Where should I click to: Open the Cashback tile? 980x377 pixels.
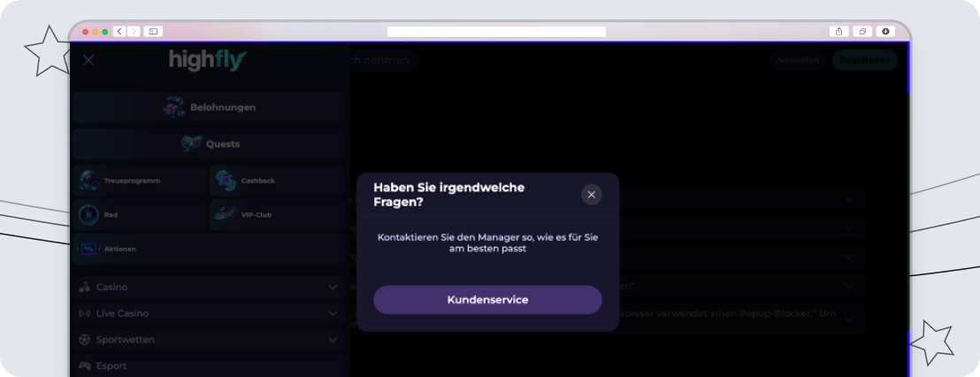(x=278, y=181)
